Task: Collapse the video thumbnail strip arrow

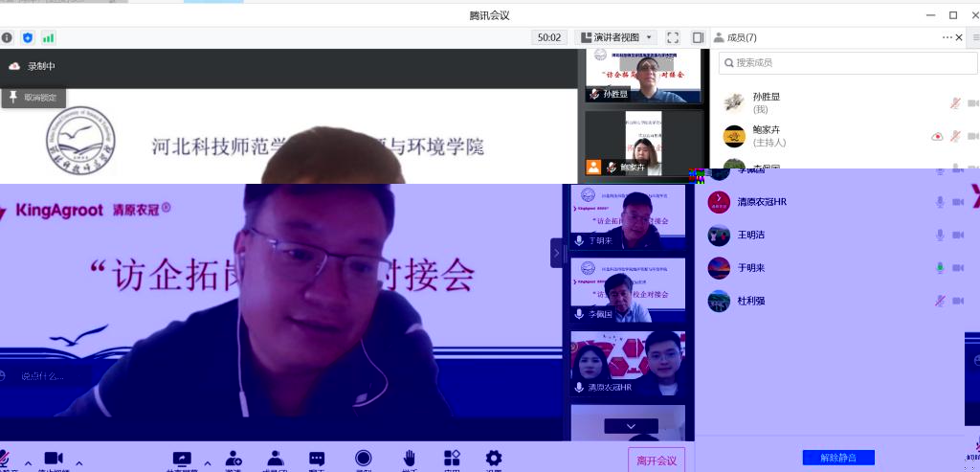Action: click(x=556, y=253)
